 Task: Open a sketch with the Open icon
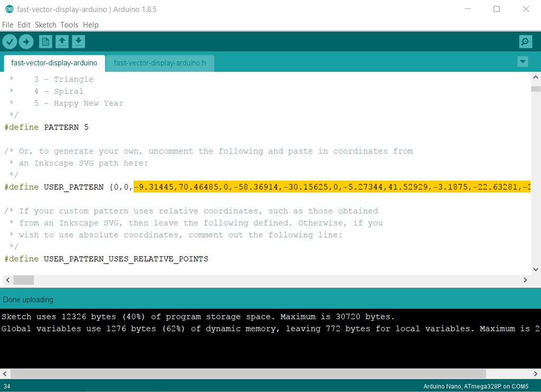[x=62, y=42]
